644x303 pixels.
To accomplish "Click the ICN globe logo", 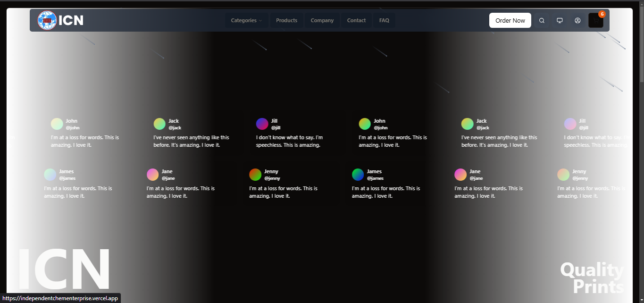I will (x=47, y=20).
